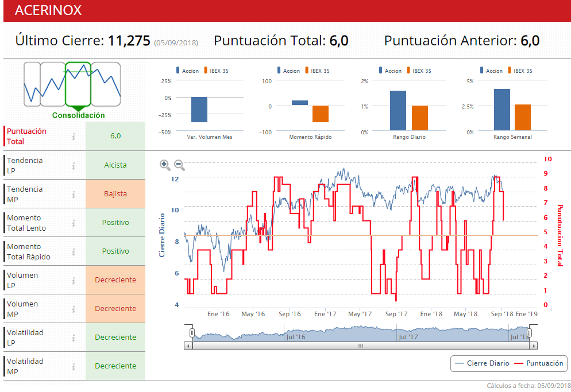Viewport: 571px width, 392px height.
Task: Click the Volatilidad MP row label
Action: [x=25, y=367]
